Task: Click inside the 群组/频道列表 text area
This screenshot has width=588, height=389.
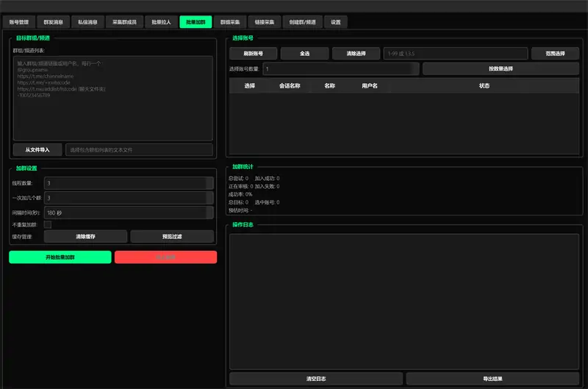Action: 112,98
